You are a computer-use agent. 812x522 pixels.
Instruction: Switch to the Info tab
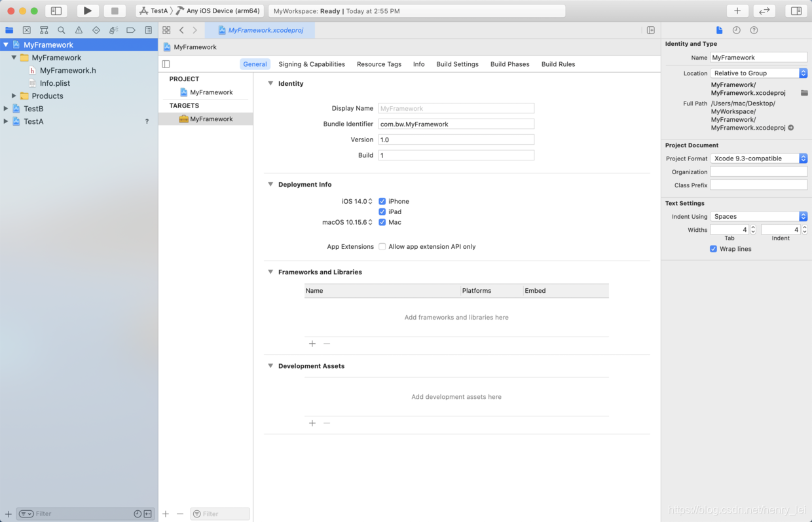point(419,64)
